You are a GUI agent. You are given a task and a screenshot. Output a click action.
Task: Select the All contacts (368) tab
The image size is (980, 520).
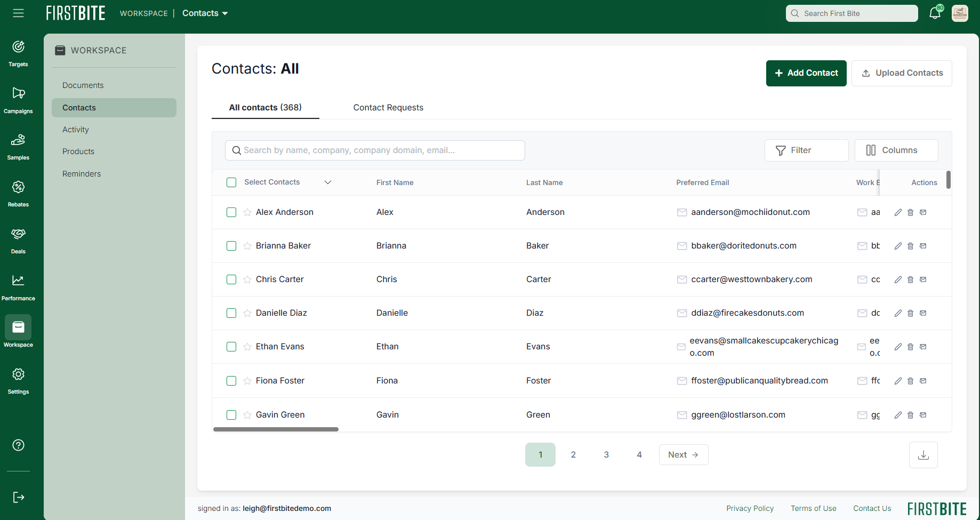coord(266,108)
